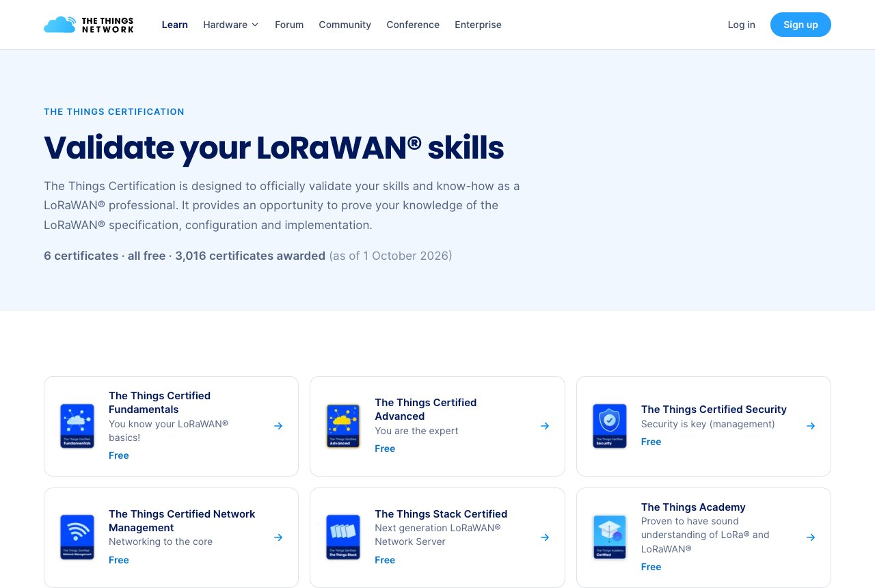Click arrow on Certified Security card
Viewport: 875px width, 588px height.
811,426
